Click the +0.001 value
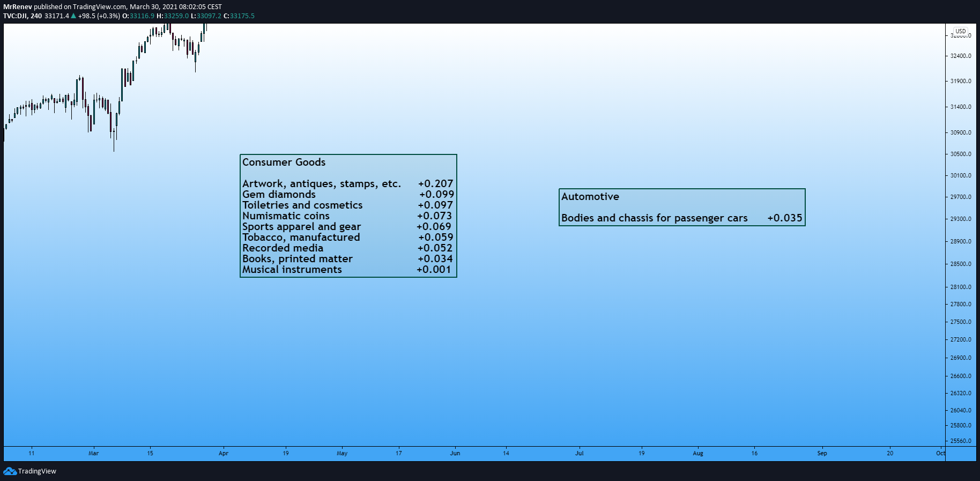Screen dimensions: 980x481 [x=434, y=270]
